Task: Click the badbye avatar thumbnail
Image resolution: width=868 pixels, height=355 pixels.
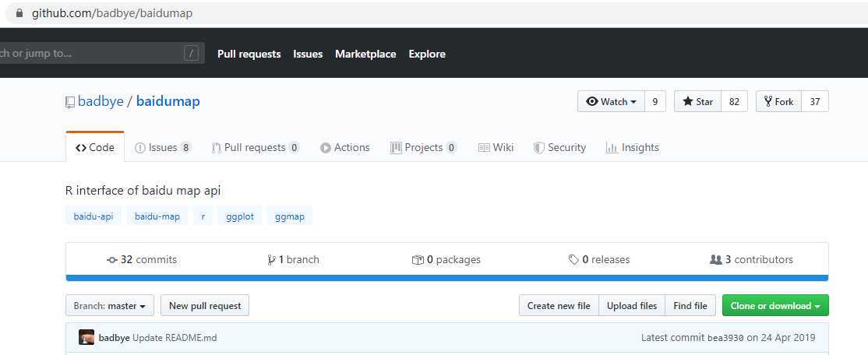Action: [x=86, y=337]
